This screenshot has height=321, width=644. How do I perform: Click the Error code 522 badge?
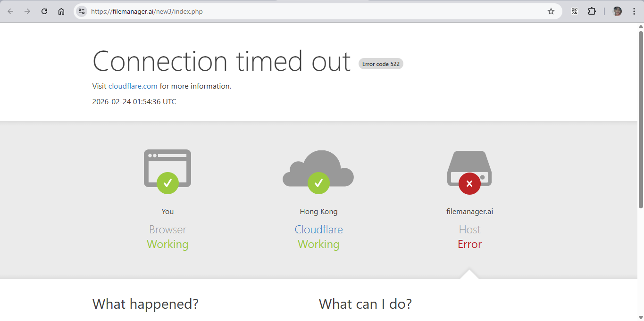point(381,64)
